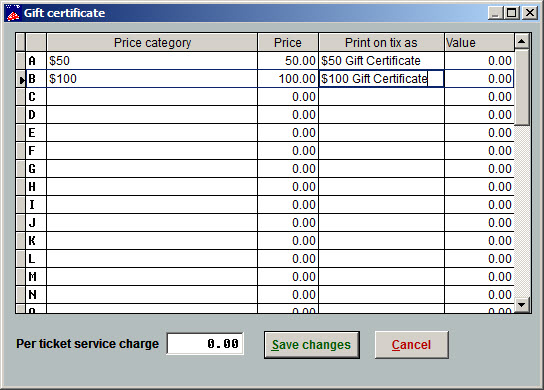The image size is (544, 390).
Task: Click the Value cell in row N
Action: (x=479, y=295)
